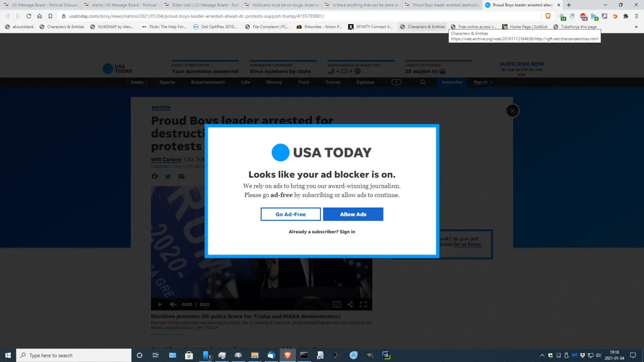The height and width of the screenshot is (362, 644).
Task: Open the Entertainment section in the site nav
Action: [208, 82]
